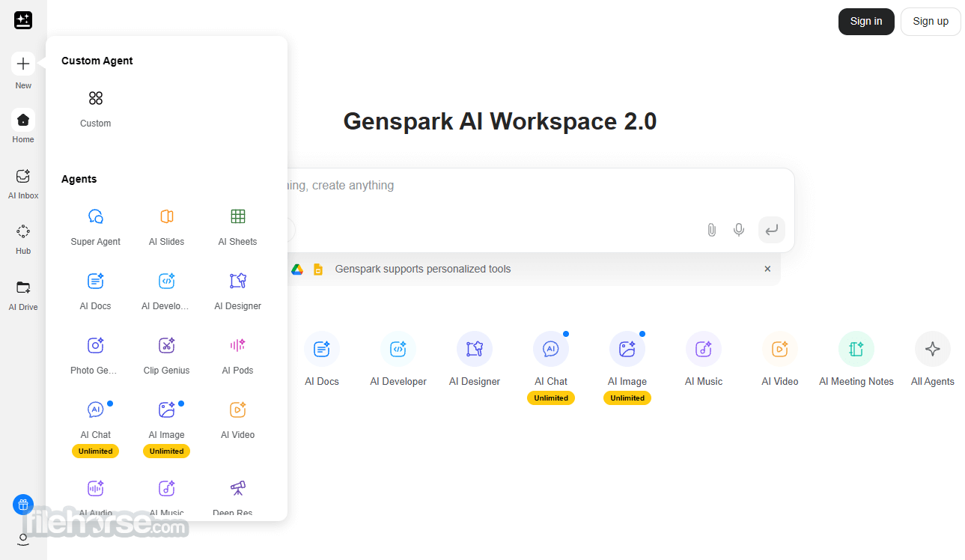Open AI Docs in the Agents panel
Viewport: 965px width, 560px height.
point(96,281)
